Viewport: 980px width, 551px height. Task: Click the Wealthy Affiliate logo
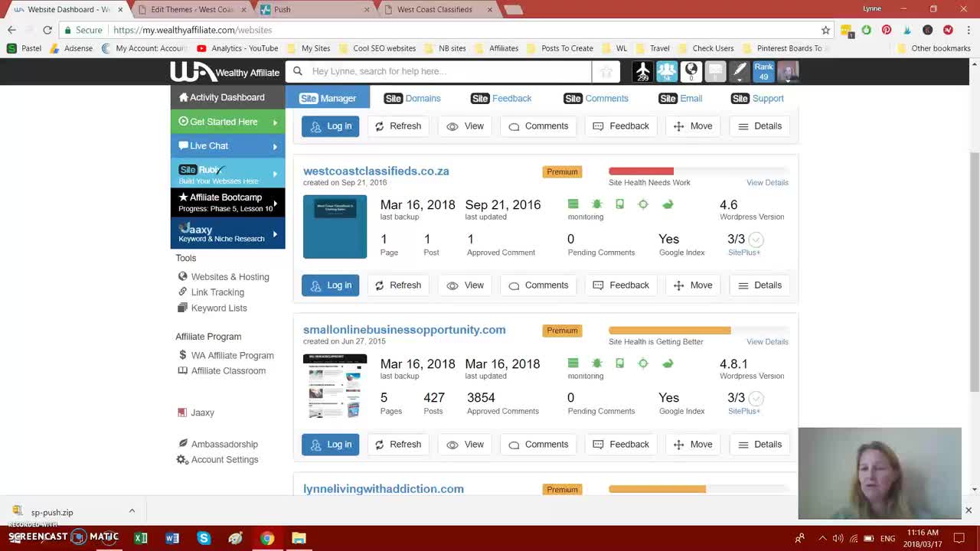tap(225, 72)
